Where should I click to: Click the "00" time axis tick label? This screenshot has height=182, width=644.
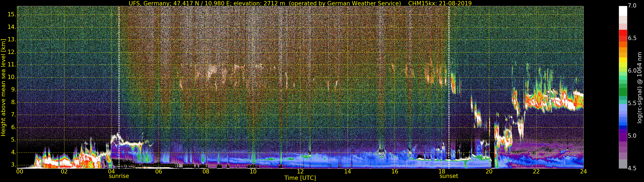(20, 172)
